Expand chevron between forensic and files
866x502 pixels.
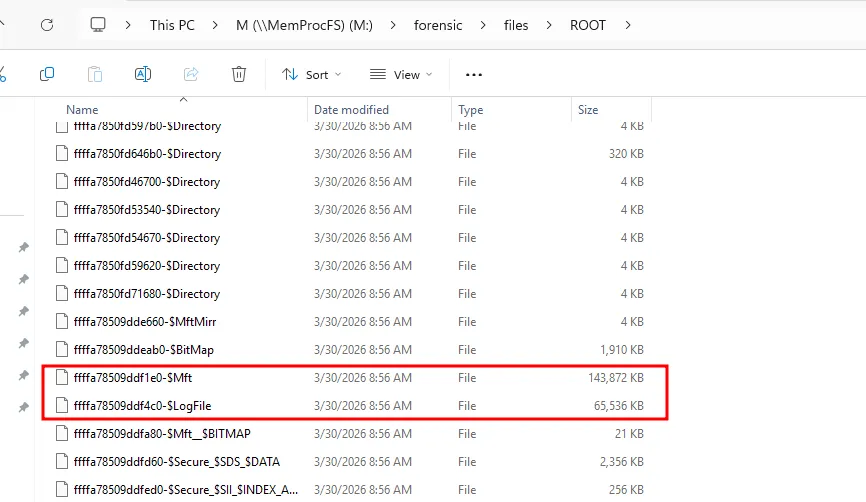[x=482, y=25]
